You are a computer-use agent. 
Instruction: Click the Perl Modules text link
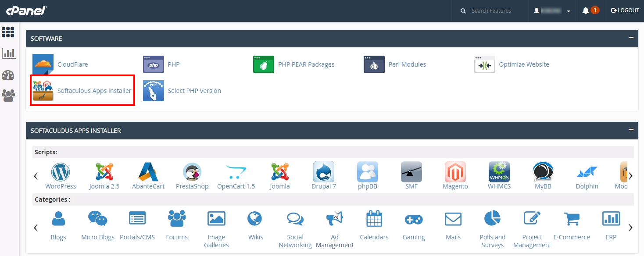[x=407, y=64]
